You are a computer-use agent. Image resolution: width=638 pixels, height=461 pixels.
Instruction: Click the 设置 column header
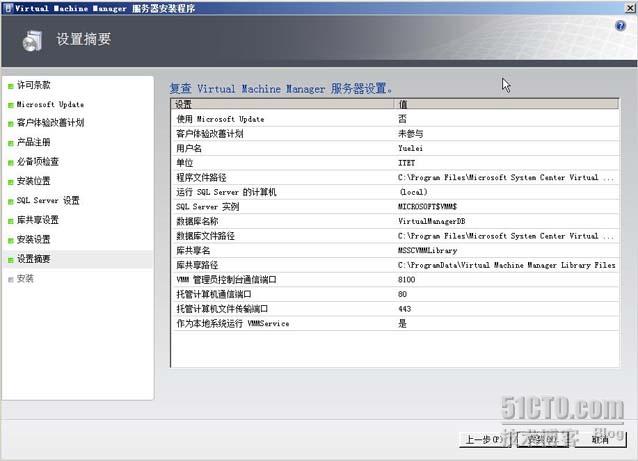click(282, 104)
